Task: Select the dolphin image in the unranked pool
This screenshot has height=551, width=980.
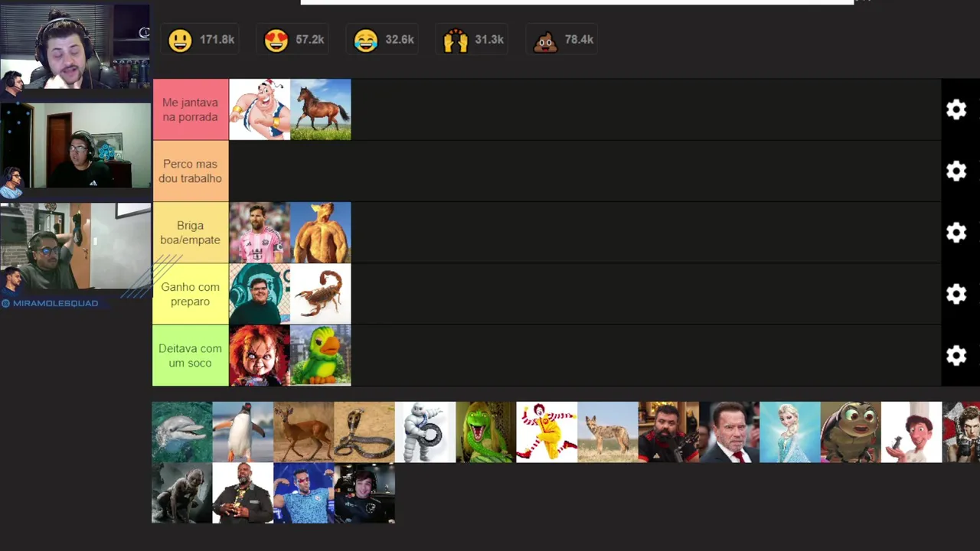Action: tap(182, 432)
